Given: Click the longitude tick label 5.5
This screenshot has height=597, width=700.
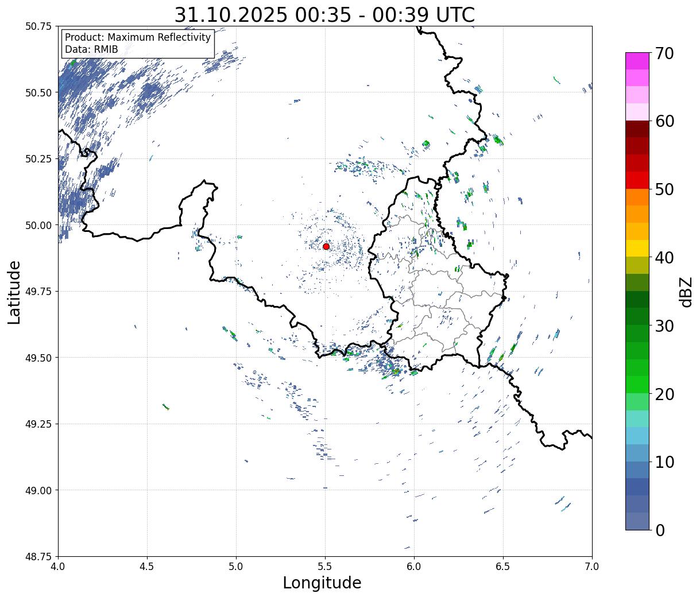Looking at the screenshot, I should click(325, 567).
